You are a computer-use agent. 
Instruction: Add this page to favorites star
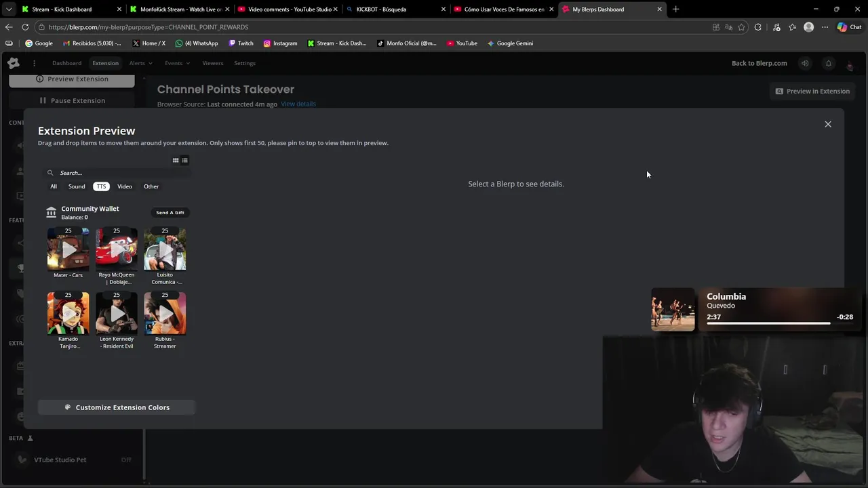[741, 27]
